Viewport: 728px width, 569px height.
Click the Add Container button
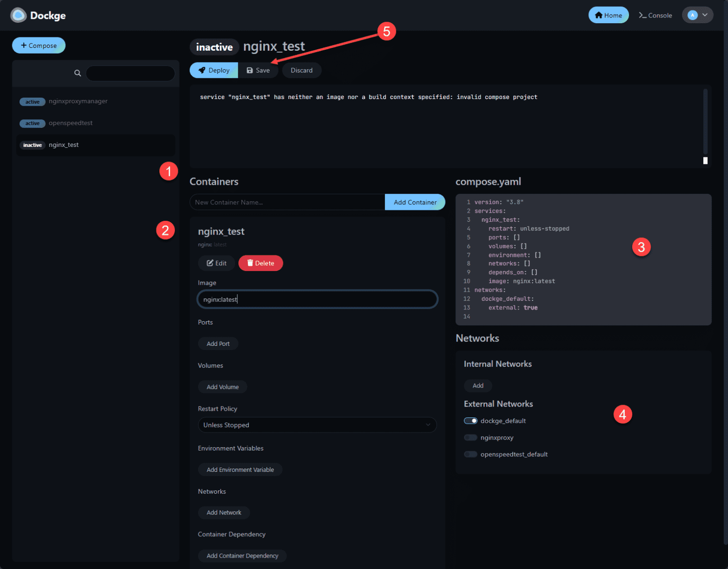coord(415,202)
